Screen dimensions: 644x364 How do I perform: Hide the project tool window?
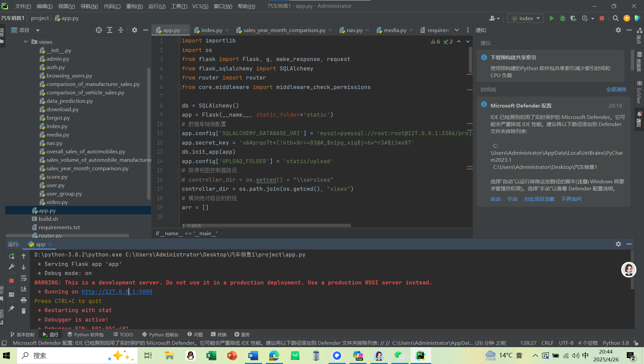coord(146,30)
